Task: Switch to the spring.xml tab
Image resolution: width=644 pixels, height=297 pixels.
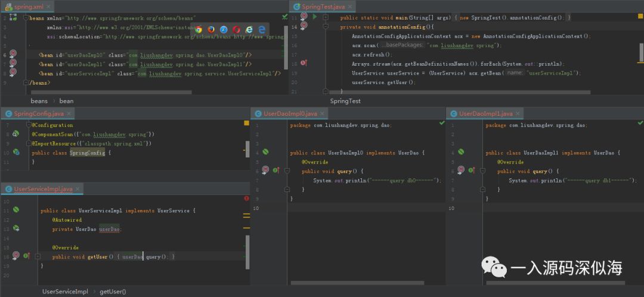Action: coord(29,7)
